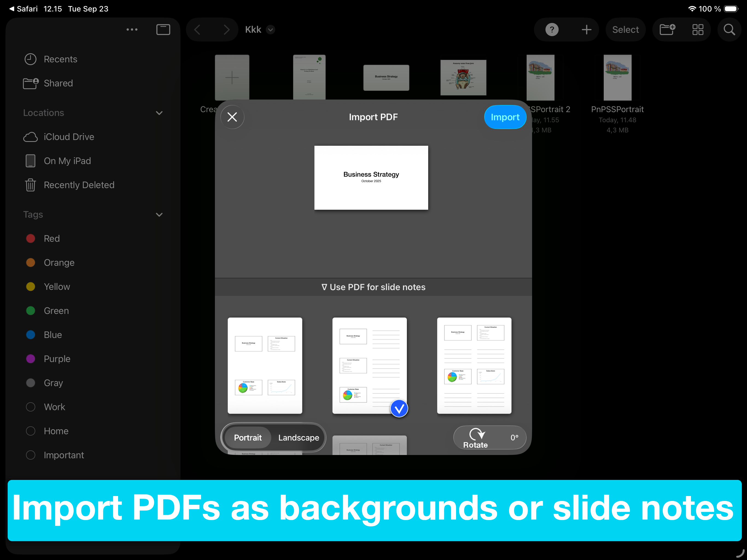Open the three-dot more menu
The width and height of the screenshot is (747, 560).
[132, 30]
